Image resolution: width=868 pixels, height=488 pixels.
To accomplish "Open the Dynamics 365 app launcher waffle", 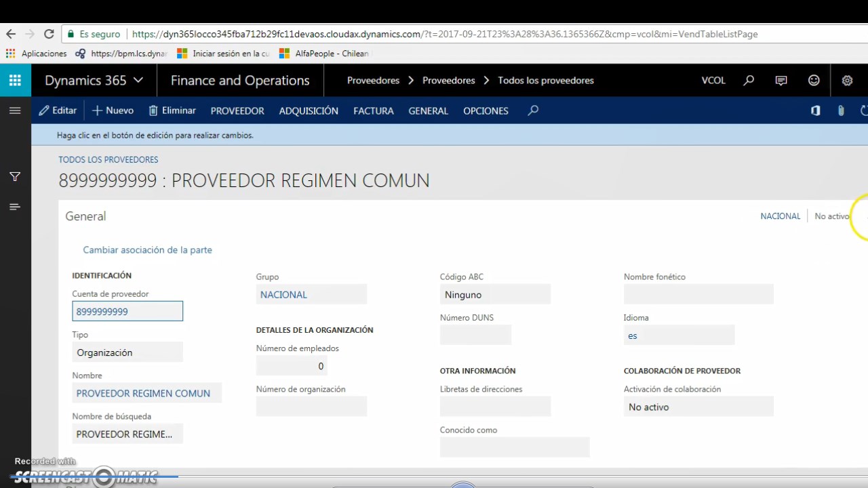I will click(x=15, y=80).
